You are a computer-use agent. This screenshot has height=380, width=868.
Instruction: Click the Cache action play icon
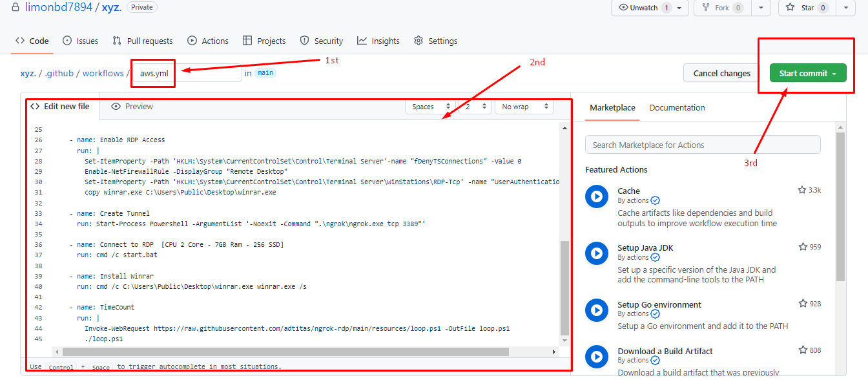click(x=597, y=196)
